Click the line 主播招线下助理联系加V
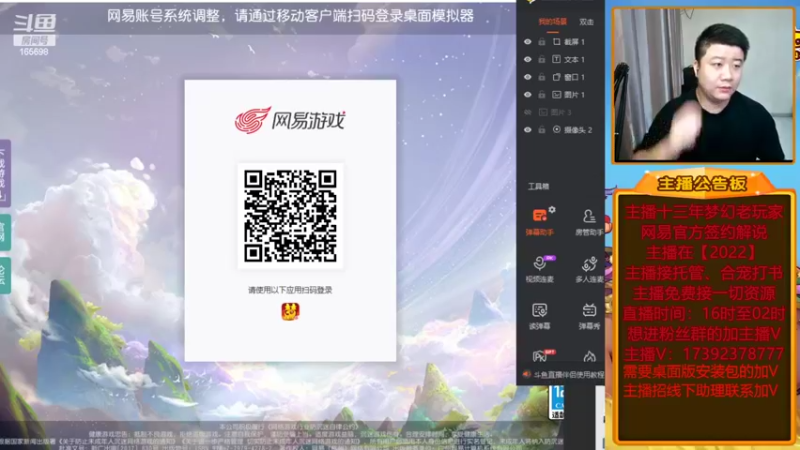The height and width of the screenshot is (450, 800). (x=701, y=391)
